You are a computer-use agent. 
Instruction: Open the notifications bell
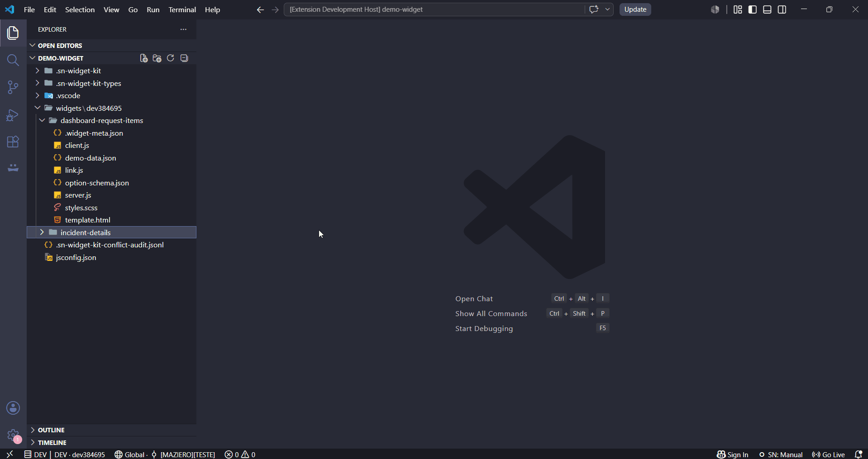[858, 454]
